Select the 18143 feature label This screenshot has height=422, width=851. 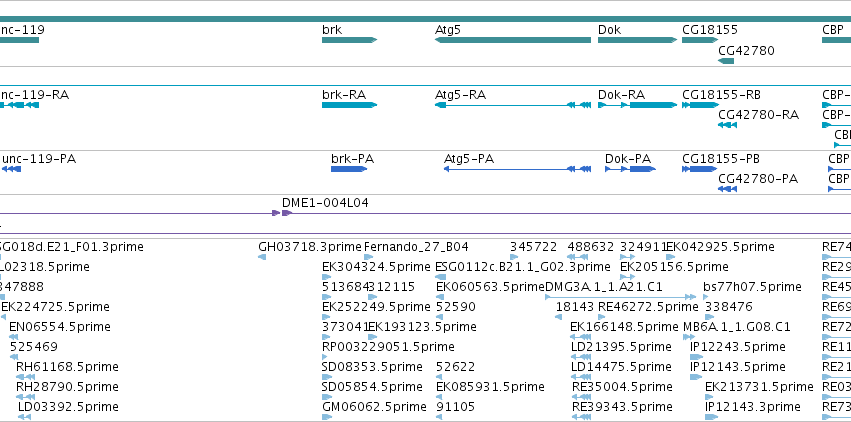coord(575,306)
